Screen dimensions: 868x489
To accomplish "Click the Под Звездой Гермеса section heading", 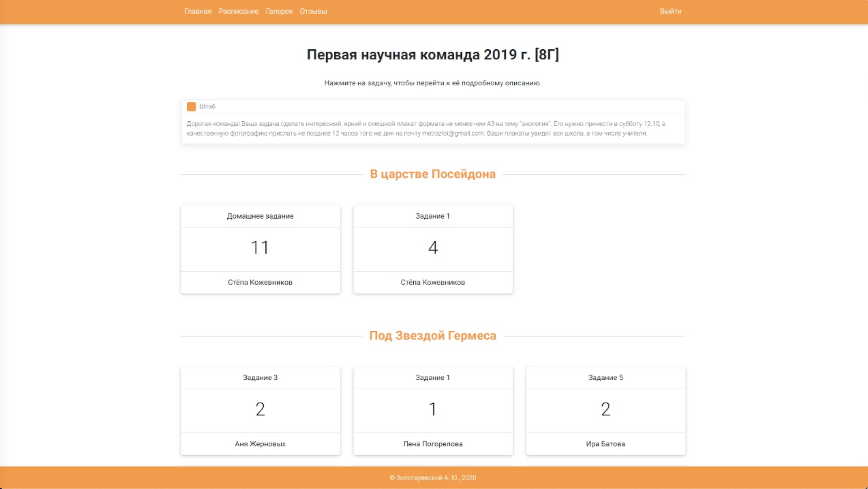I will coord(433,336).
